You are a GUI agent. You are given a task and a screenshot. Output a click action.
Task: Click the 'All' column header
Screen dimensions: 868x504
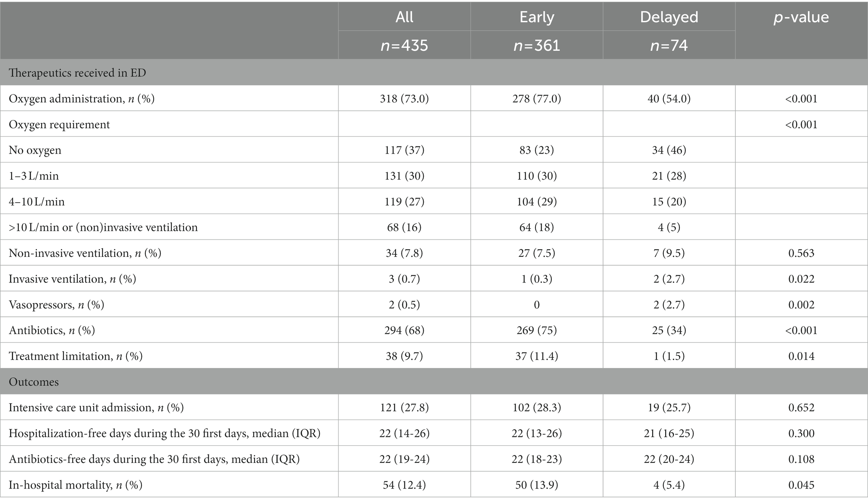tap(404, 17)
